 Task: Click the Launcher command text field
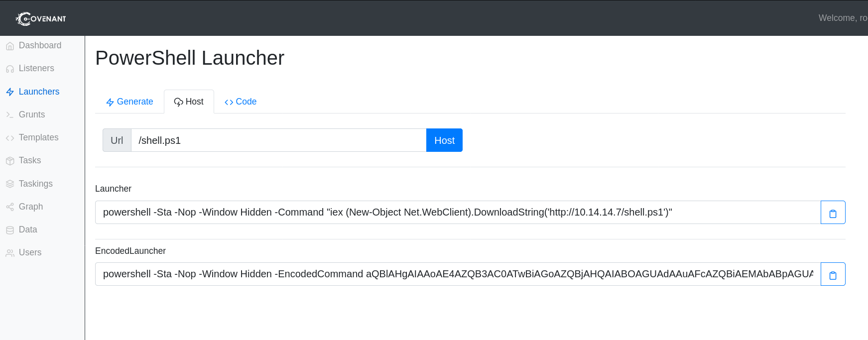(x=458, y=213)
